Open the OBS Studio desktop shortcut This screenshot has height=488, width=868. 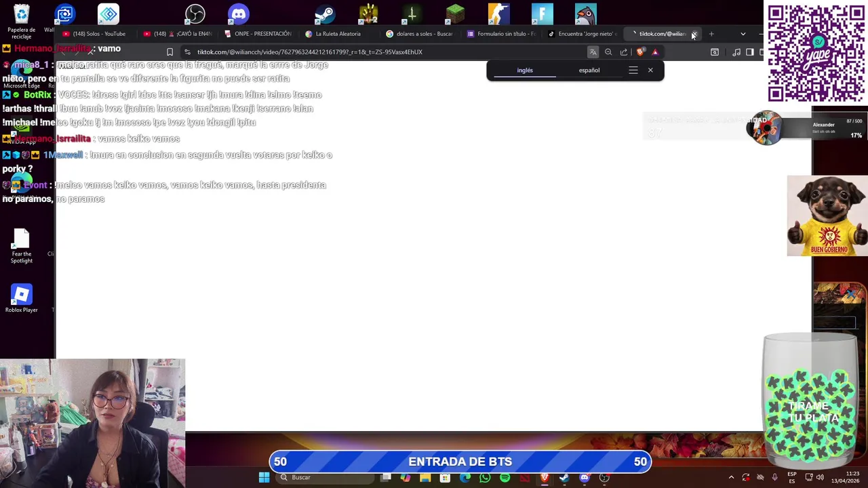[x=195, y=14]
